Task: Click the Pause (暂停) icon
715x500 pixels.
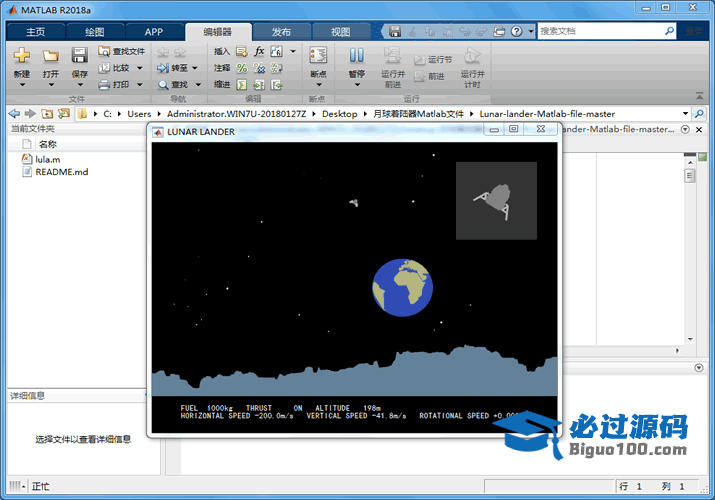Action: coord(357,55)
